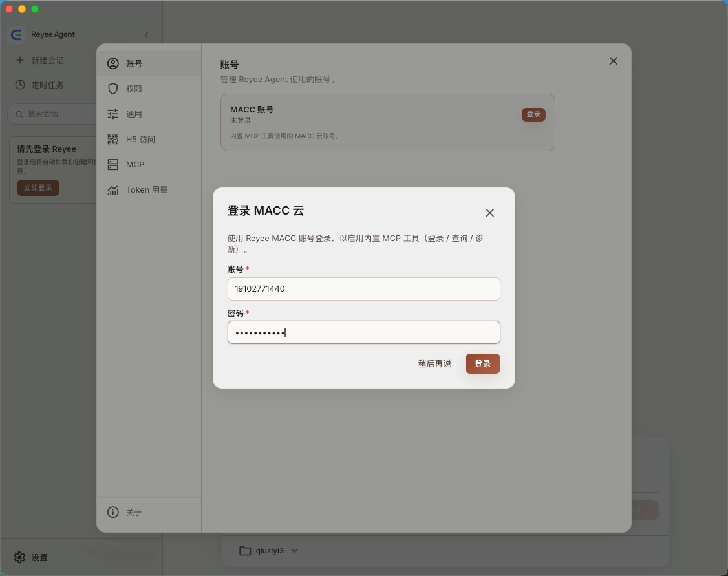Click the user avatar icon beside 账号

click(x=113, y=63)
